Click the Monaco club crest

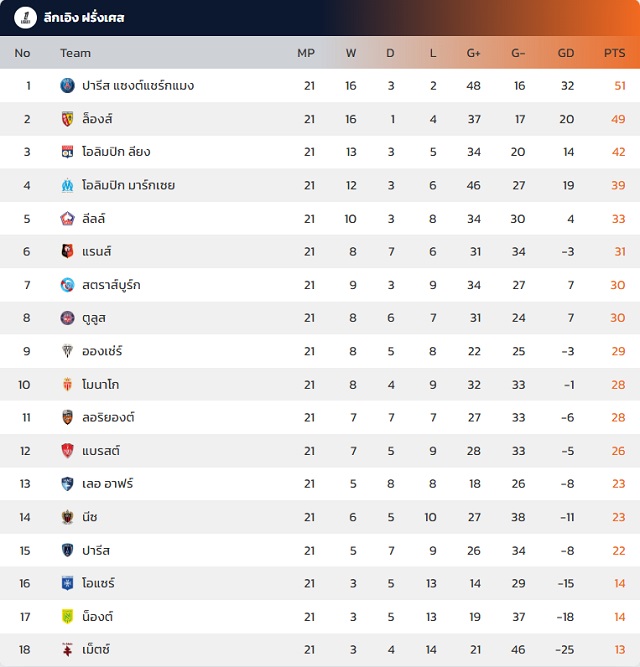click(x=67, y=384)
